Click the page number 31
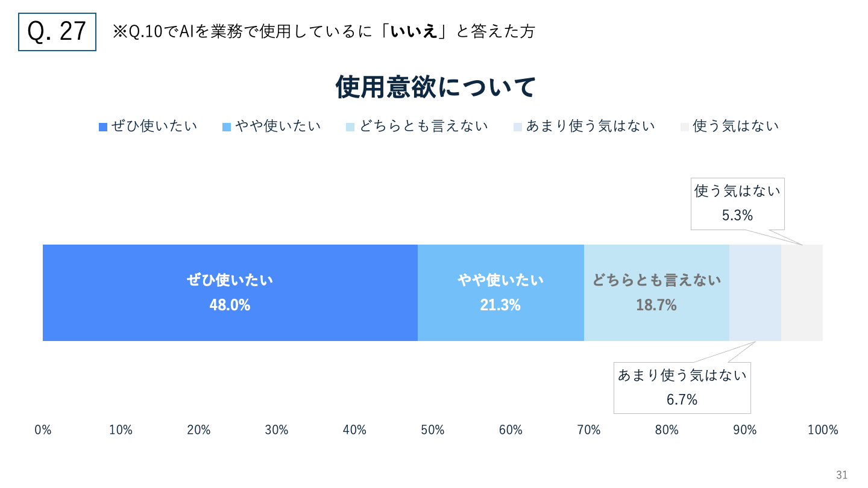This screenshot has height=488, width=868. click(x=841, y=475)
